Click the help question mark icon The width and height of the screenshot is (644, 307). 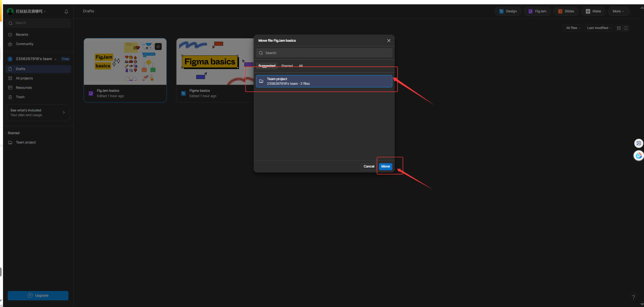pyautogui.click(x=633, y=297)
